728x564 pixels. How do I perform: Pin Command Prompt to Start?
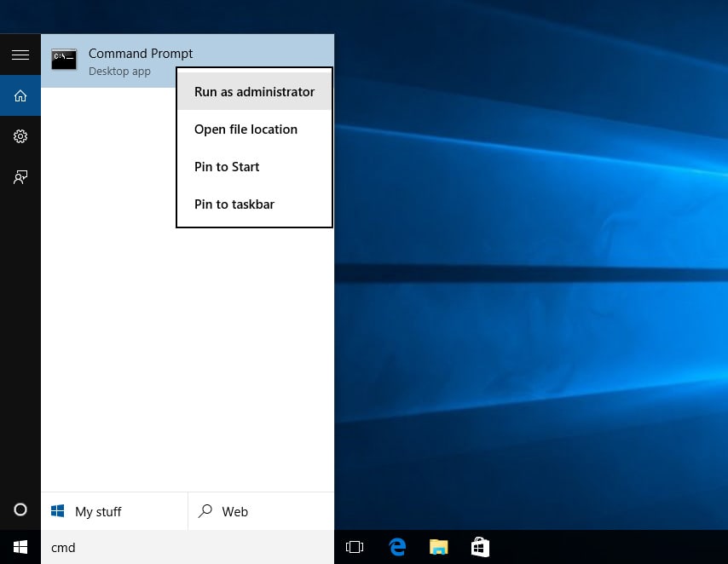point(227,166)
